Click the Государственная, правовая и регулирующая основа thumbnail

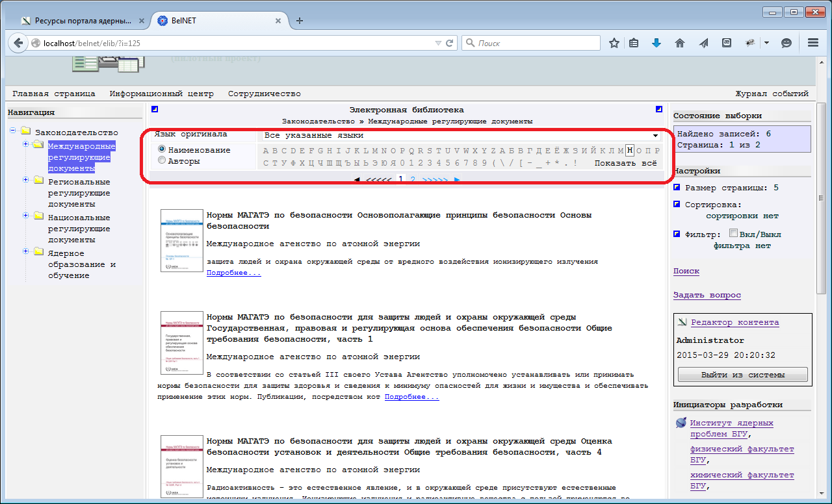point(181,342)
